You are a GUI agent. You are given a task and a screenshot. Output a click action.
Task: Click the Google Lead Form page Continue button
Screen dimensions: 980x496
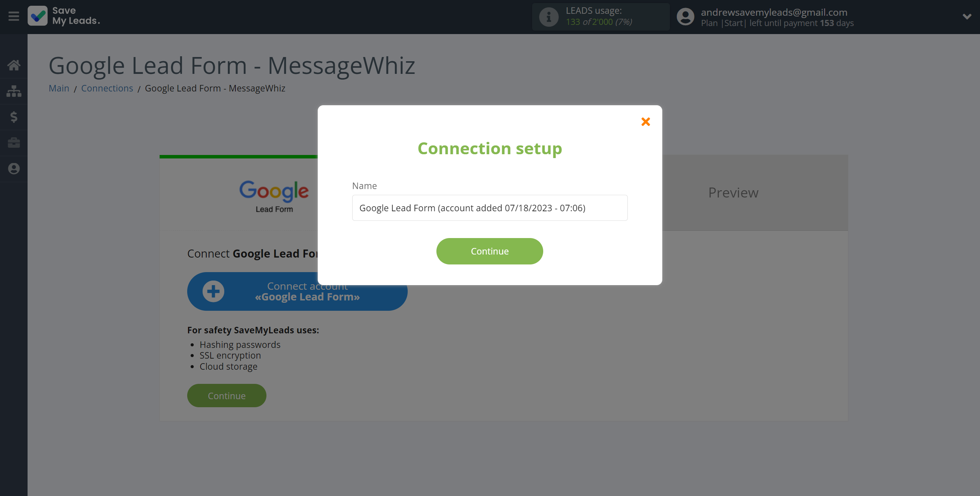[227, 395]
